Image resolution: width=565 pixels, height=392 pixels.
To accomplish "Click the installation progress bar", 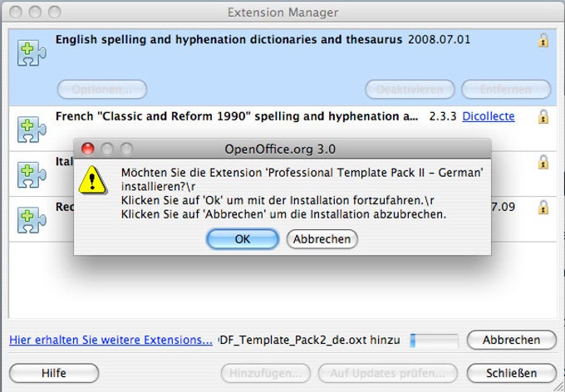I will pos(435,341).
